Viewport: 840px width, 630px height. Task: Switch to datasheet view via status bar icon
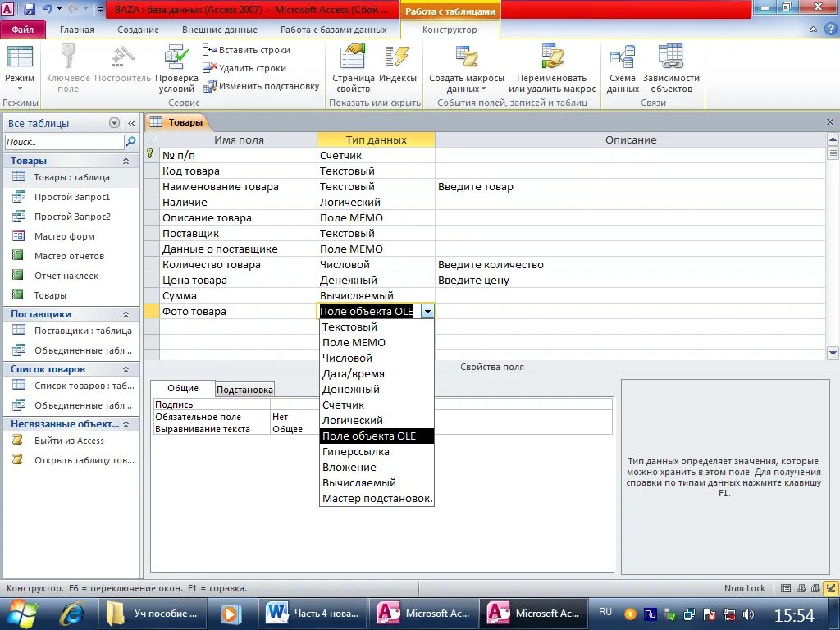pyautogui.click(x=785, y=588)
